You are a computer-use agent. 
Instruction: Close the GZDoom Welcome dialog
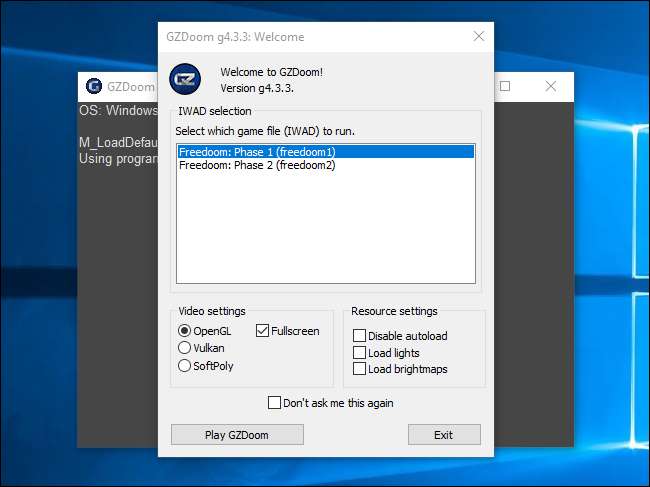point(479,36)
